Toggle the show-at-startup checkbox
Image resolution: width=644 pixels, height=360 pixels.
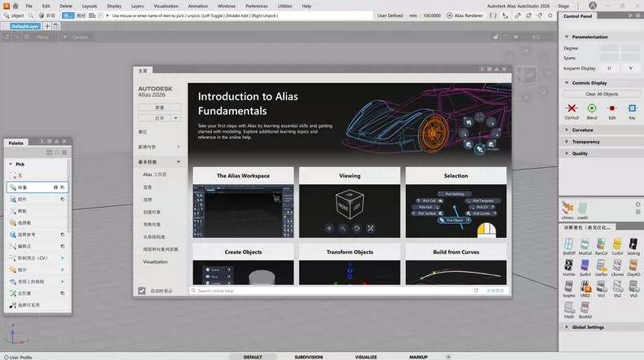(x=142, y=290)
